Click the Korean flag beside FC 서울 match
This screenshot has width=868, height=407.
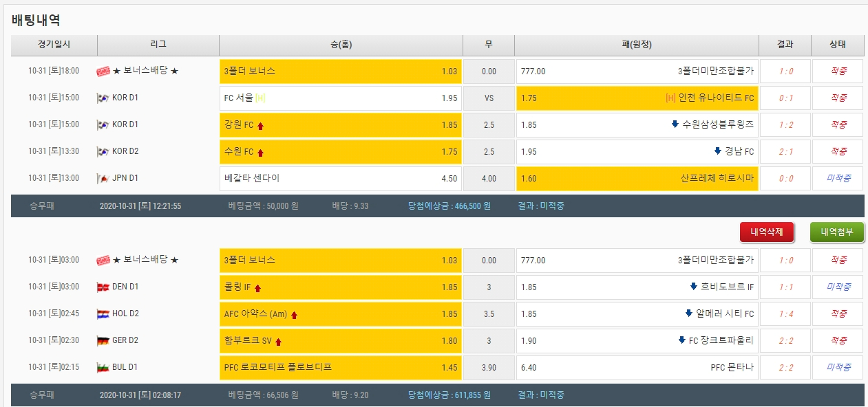103,98
